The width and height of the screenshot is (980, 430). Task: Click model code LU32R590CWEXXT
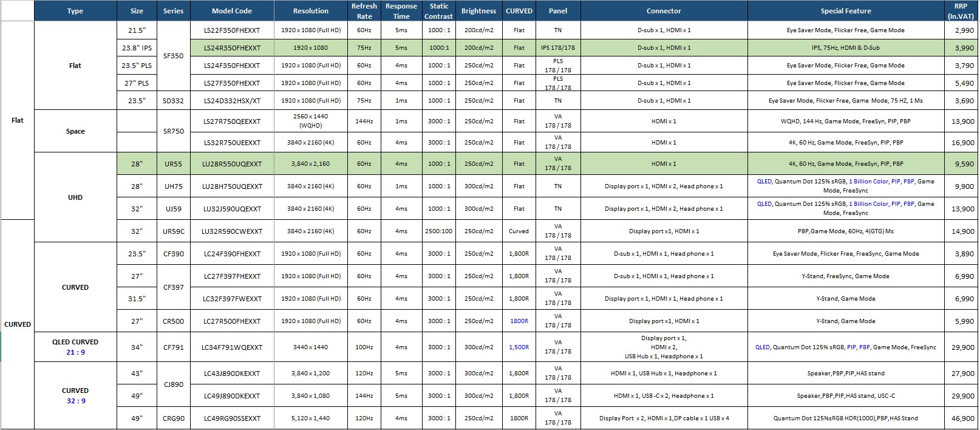tap(232, 231)
